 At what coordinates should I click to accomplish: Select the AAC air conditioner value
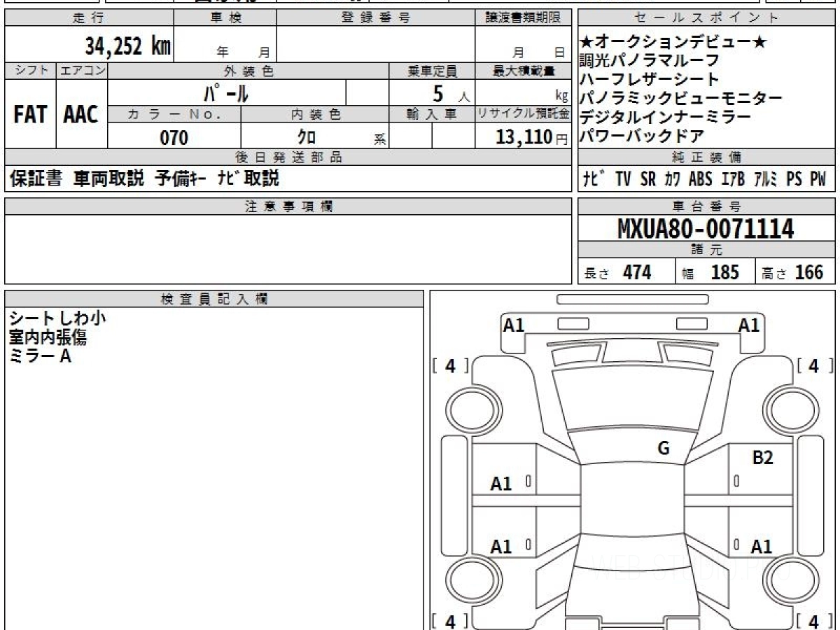click(x=81, y=115)
